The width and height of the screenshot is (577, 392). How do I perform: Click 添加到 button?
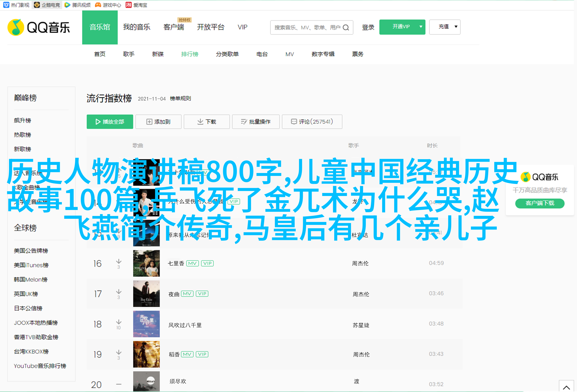(158, 122)
